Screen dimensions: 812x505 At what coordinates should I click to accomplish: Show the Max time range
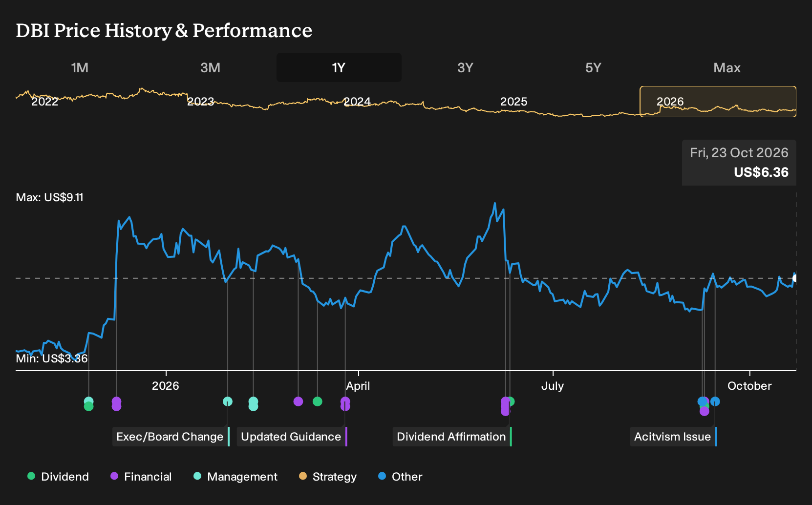tap(727, 67)
